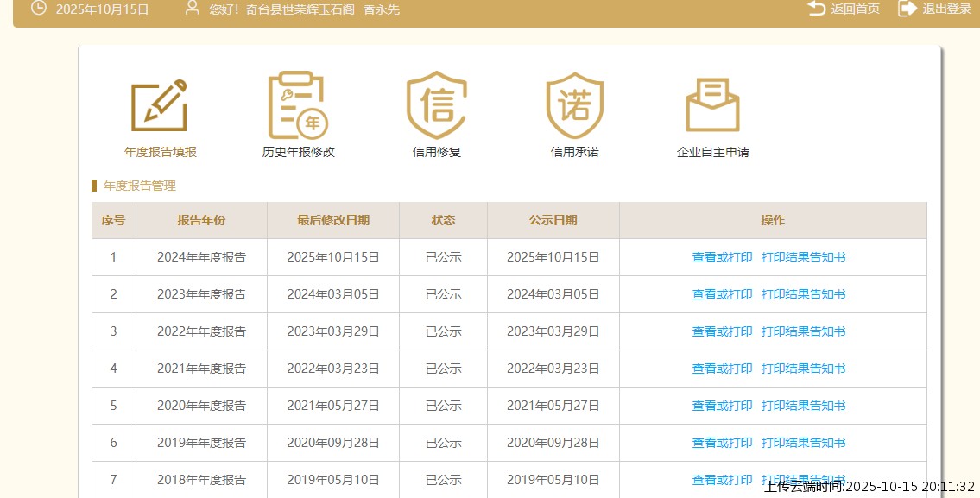Click the annual report filing pencil icon
Viewport: 980px width, 498px height.
coord(160,105)
